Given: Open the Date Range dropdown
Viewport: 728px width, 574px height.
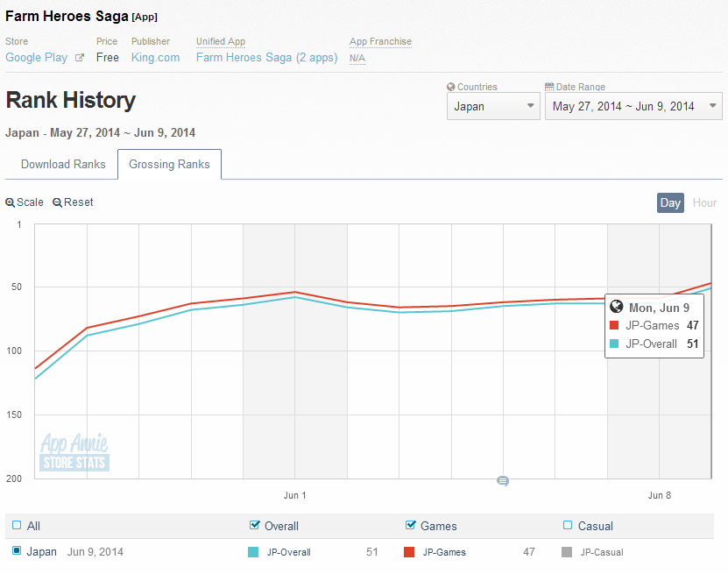Looking at the screenshot, I should [633, 106].
